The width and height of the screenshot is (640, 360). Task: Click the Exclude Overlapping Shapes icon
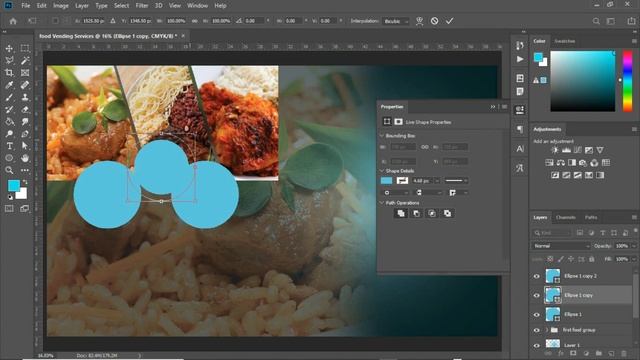click(447, 213)
